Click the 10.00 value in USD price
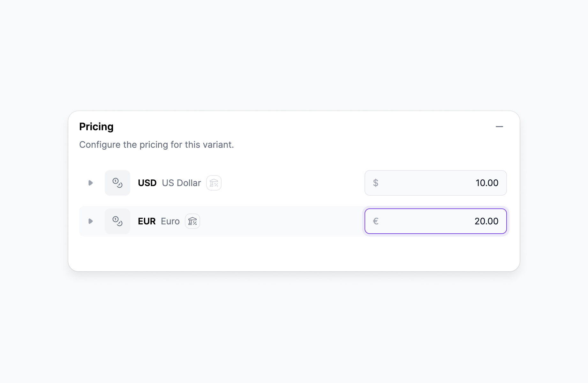 tap(487, 183)
